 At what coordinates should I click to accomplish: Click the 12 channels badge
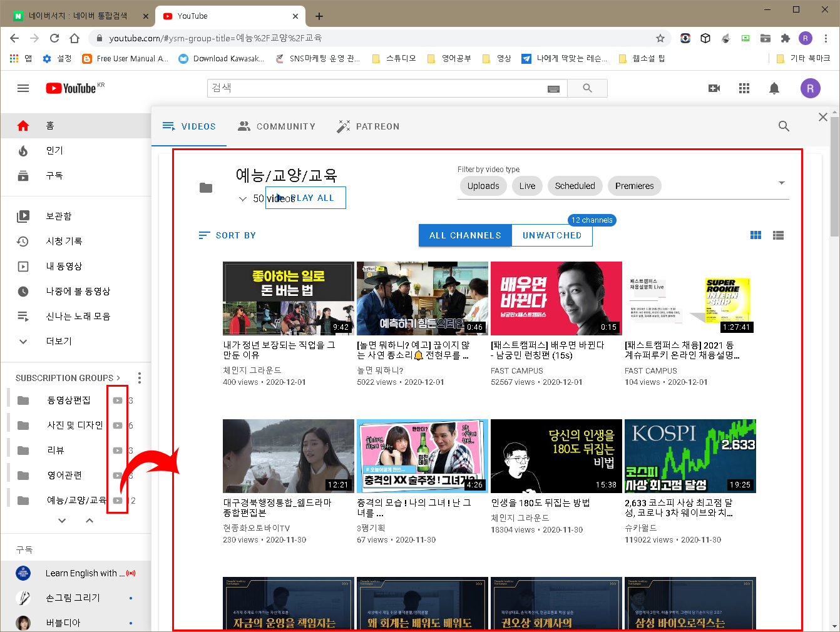[592, 220]
